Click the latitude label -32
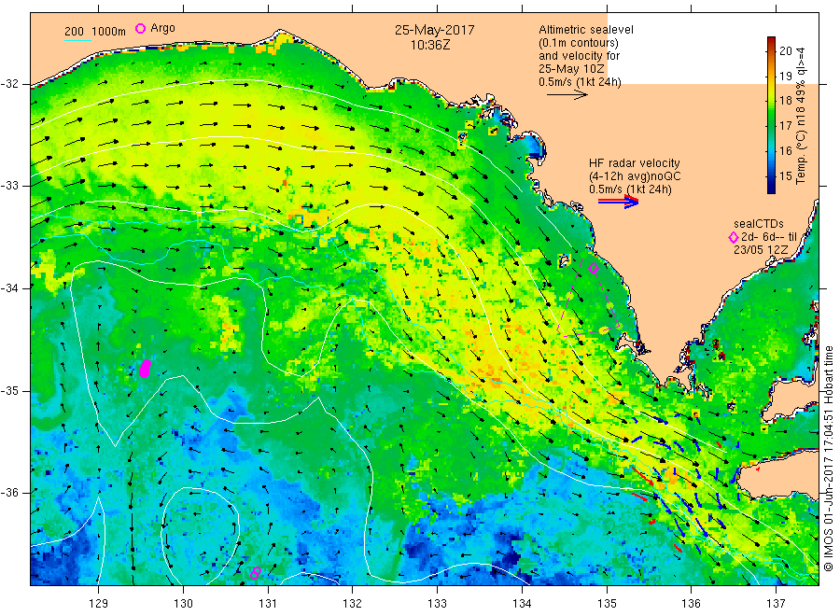The height and width of the screenshot is (616, 840). 9,84
